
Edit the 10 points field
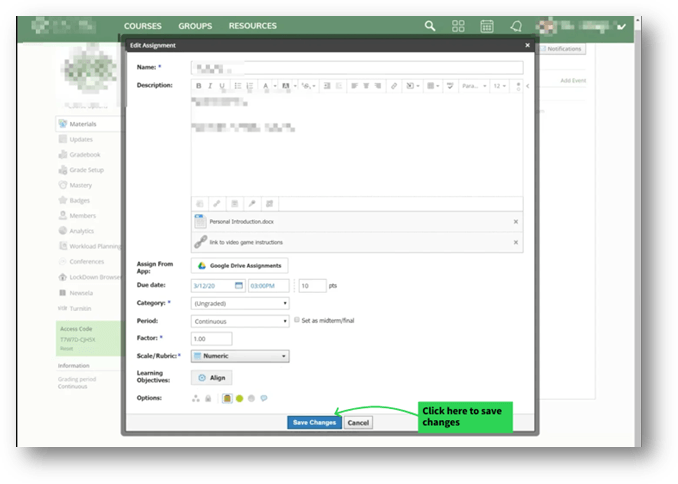(313, 285)
